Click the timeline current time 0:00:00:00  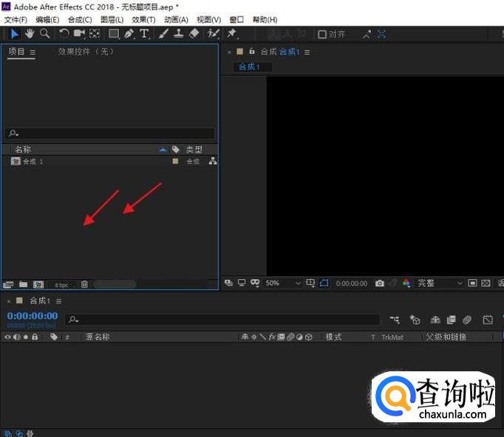click(x=33, y=316)
